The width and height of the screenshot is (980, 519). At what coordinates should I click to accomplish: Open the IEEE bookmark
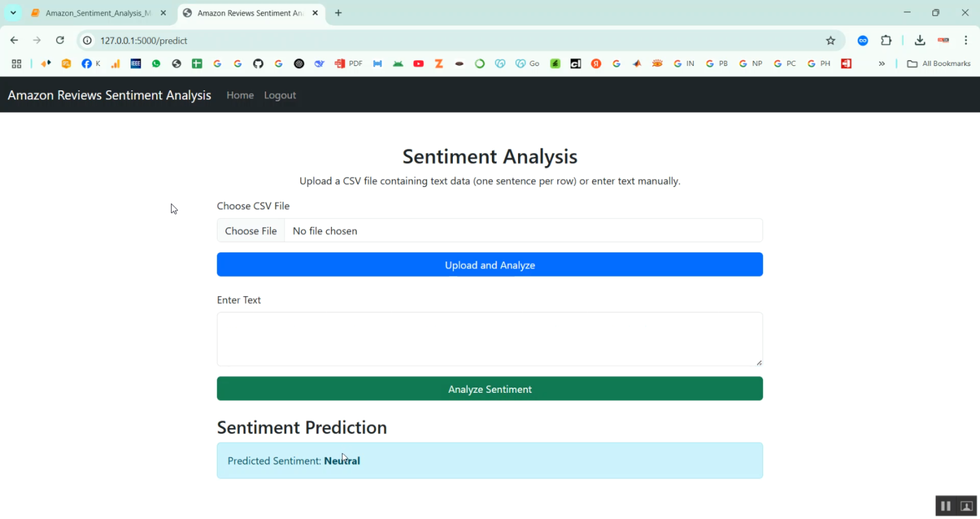pyautogui.click(x=136, y=63)
